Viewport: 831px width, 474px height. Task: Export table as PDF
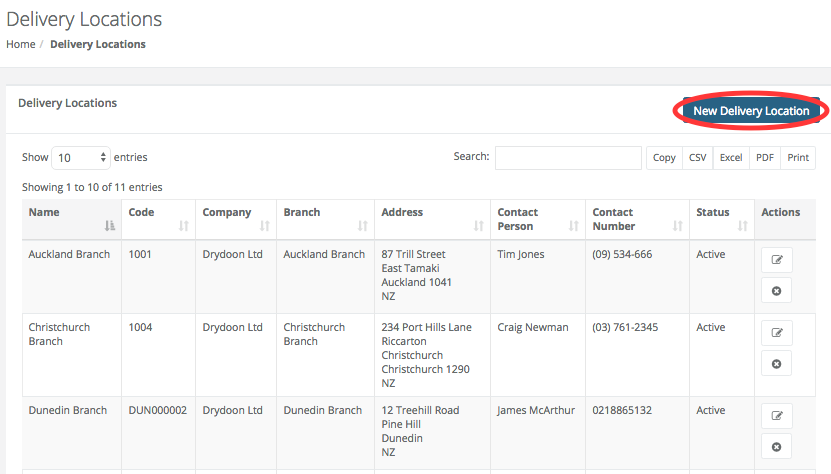click(x=765, y=158)
